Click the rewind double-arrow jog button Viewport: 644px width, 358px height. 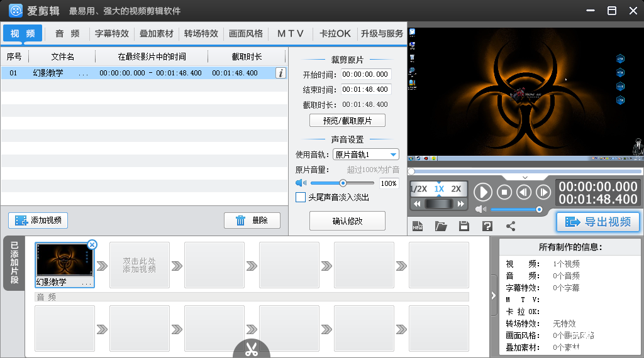pyautogui.click(x=417, y=204)
